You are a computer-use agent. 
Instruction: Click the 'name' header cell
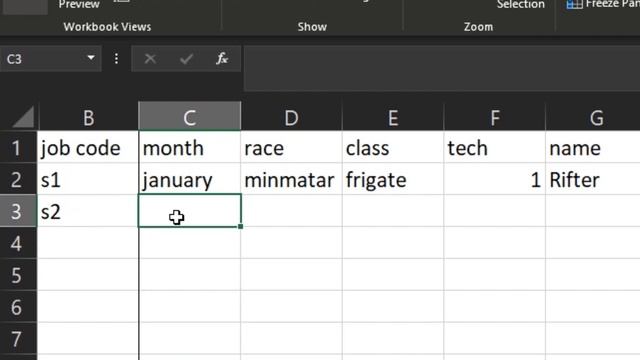point(593,147)
